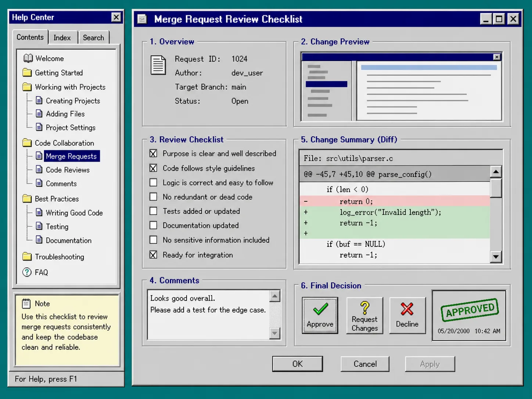Uncheck Ready for integration
Viewport: 532px width, 399px height.
click(x=153, y=255)
